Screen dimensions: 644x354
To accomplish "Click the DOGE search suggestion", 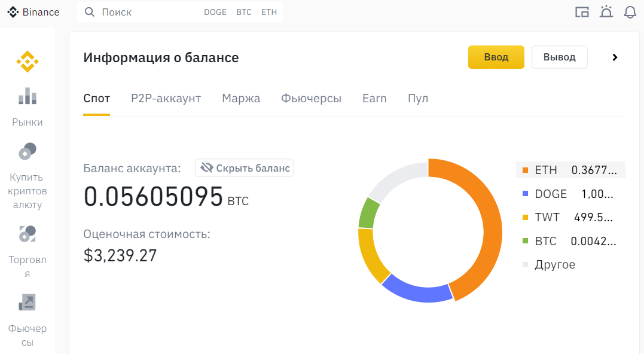I will tap(215, 13).
